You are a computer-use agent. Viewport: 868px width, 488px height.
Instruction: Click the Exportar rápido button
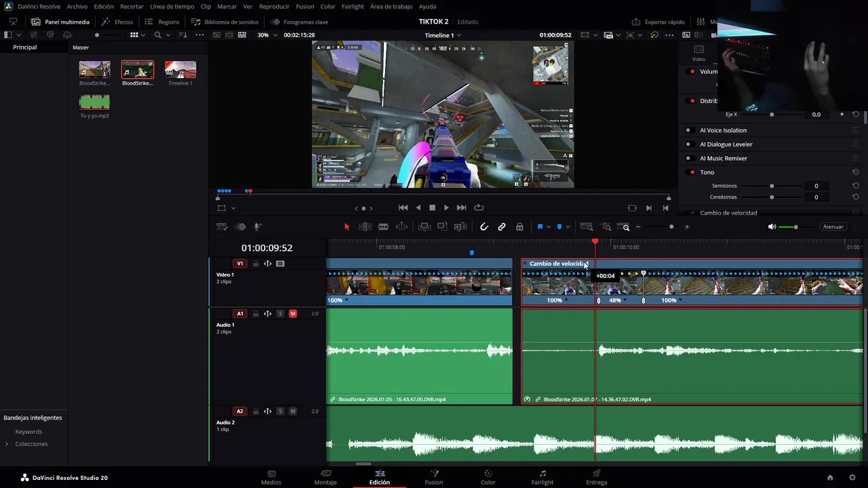click(x=658, y=22)
